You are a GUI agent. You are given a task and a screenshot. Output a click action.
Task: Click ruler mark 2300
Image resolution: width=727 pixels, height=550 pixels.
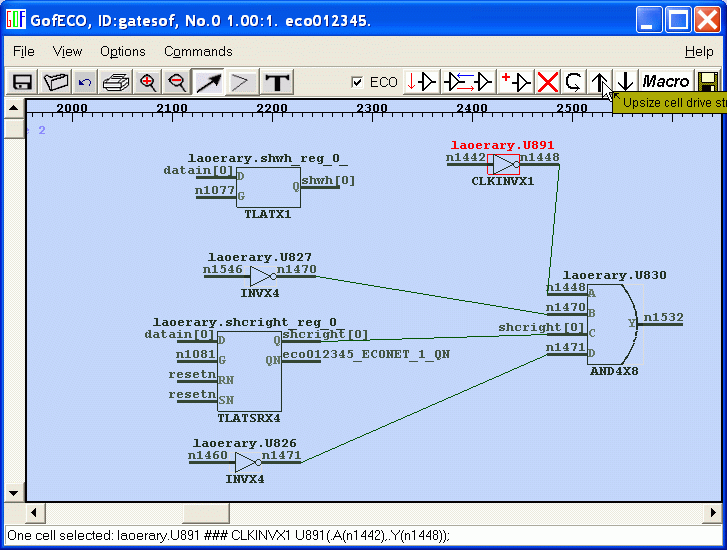point(372,109)
